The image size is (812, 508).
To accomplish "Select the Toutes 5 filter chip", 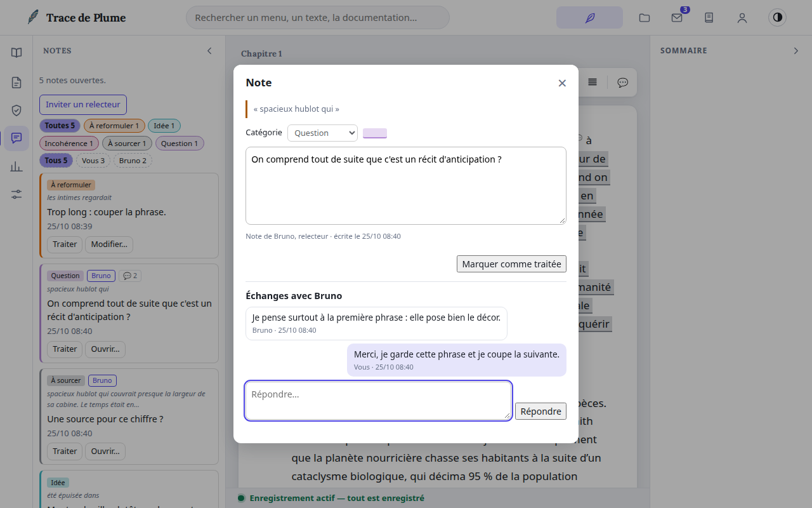I will click(60, 126).
